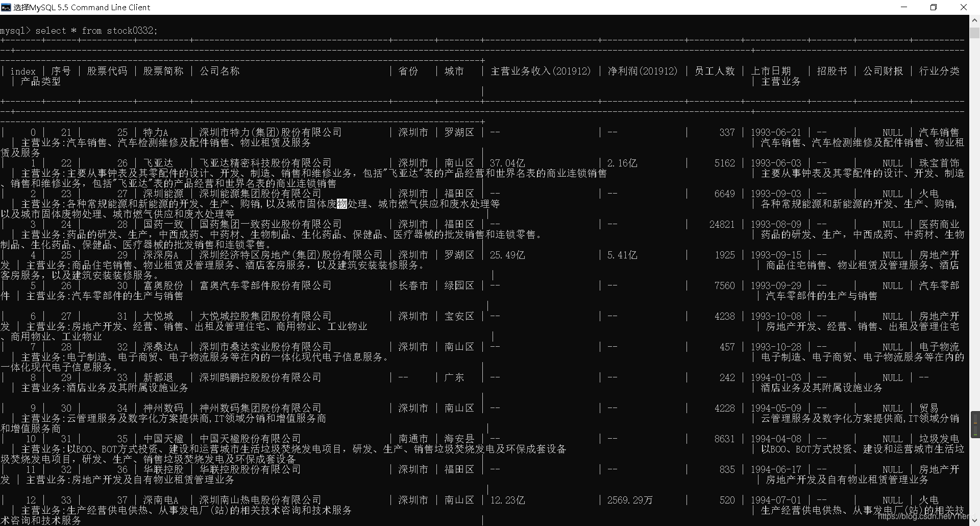Image resolution: width=980 pixels, height=526 pixels.
Task: Click the employee count '24821'
Action: 722,224
